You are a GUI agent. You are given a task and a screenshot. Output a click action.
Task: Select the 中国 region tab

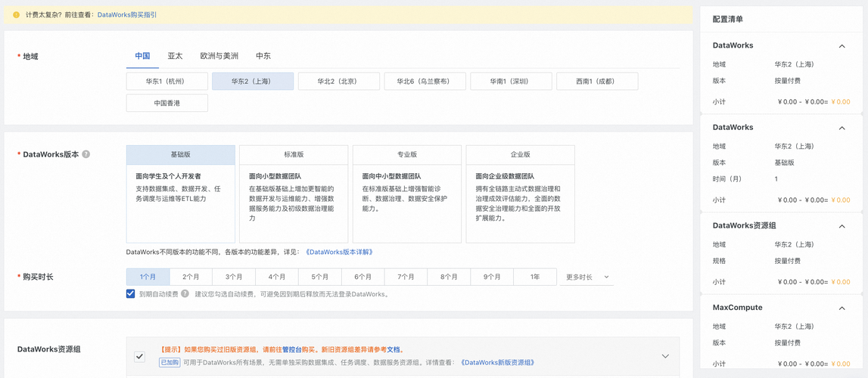[x=143, y=56]
